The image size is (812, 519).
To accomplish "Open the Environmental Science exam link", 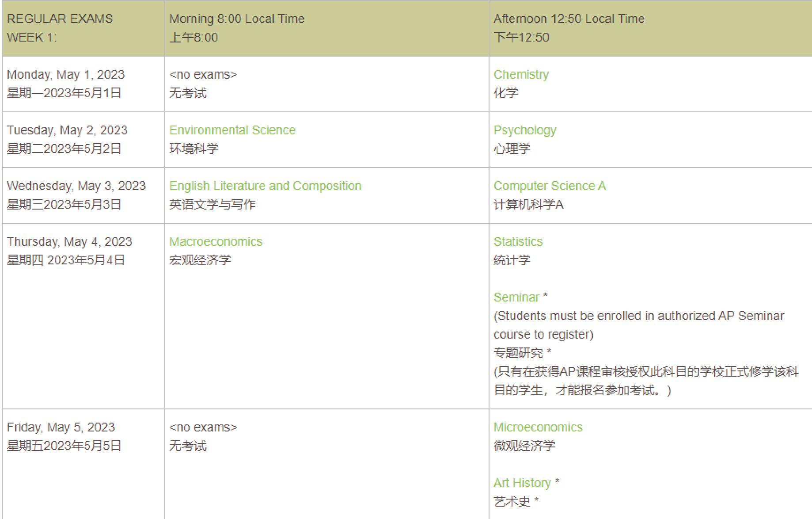I will tap(232, 130).
